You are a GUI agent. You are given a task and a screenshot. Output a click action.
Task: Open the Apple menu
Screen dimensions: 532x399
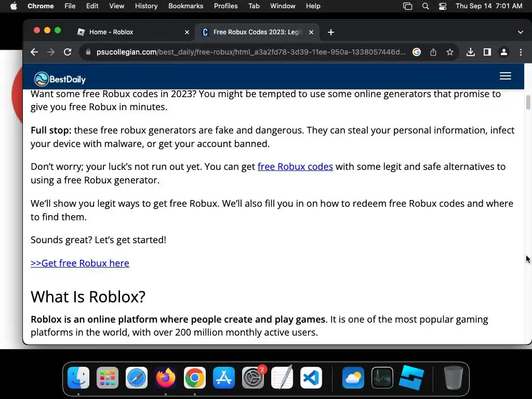[x=14, y=6]
